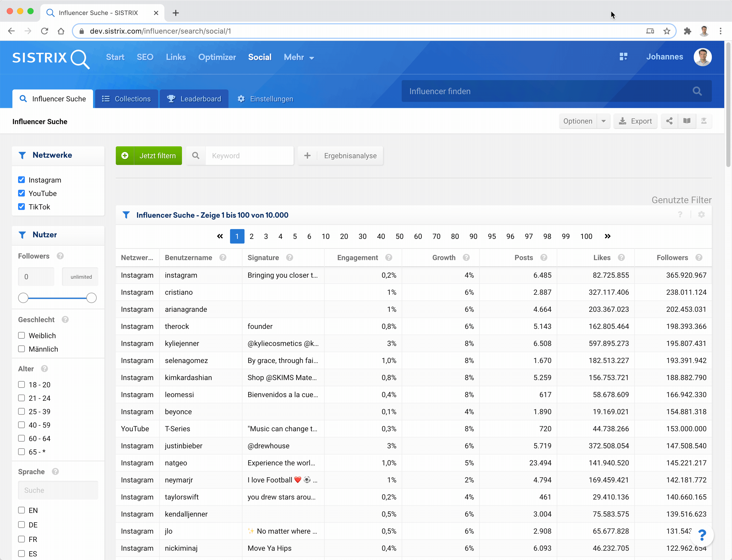
Task: Click the share icon in toolbar
Action: pyautogui.click(x=669, y=121)
